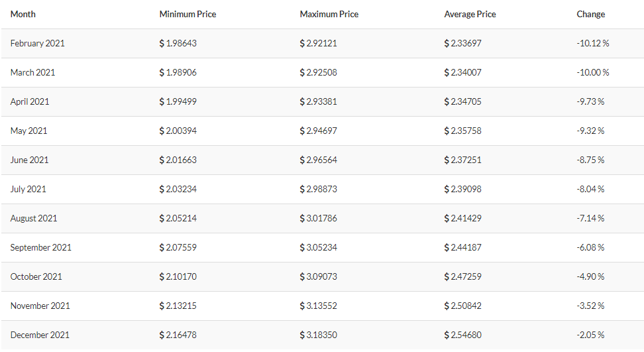This screenshot has height=352, width=644.
Task: Click the Average Price header
Action: [x=470, y=15]
